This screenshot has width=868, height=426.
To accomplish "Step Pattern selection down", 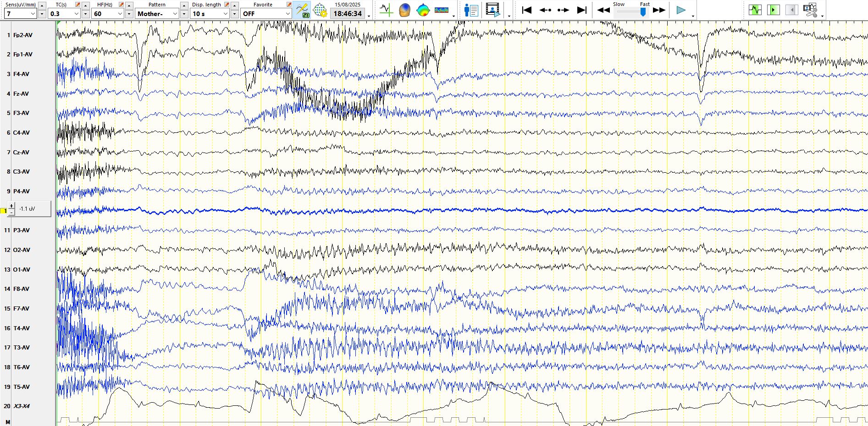I will 184,14.
